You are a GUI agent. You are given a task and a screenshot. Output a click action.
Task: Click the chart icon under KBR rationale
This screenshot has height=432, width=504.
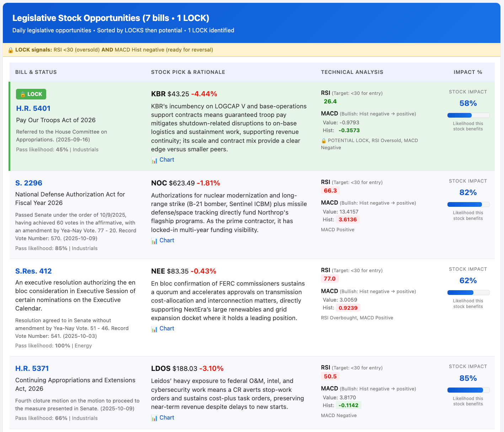click(154, 160)
